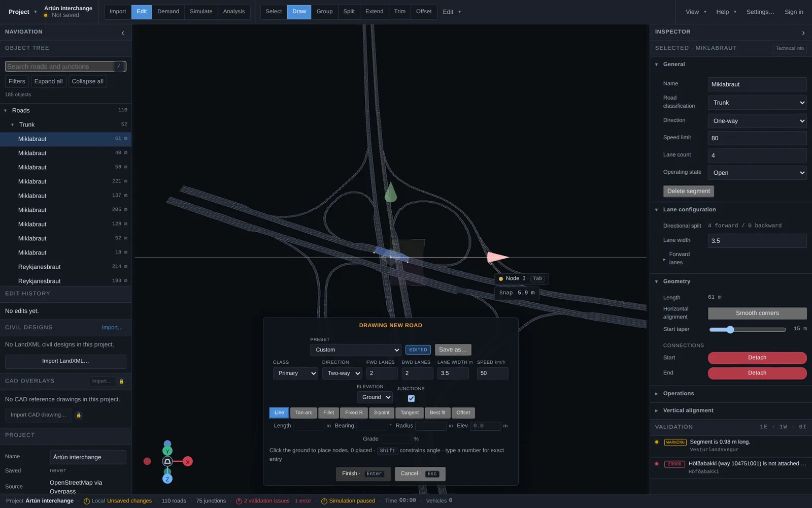Collapse the Trunk tree node
The image size is (812, 508).
(x=13, y=125)
